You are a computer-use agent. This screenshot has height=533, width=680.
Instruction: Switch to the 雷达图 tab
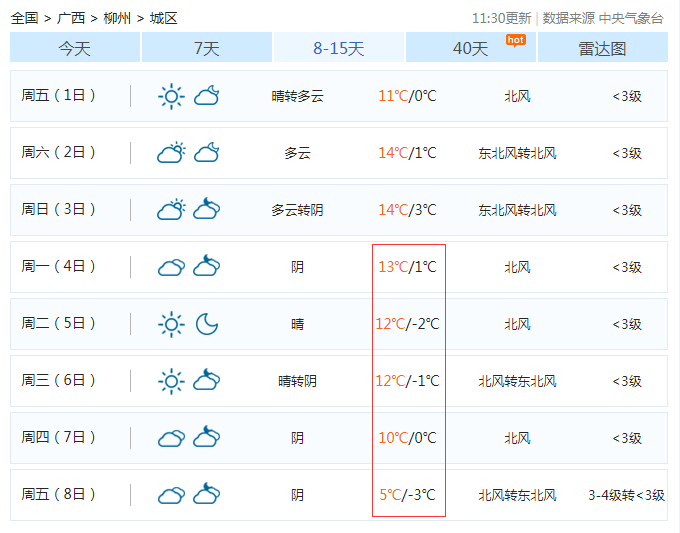(602, 48)
